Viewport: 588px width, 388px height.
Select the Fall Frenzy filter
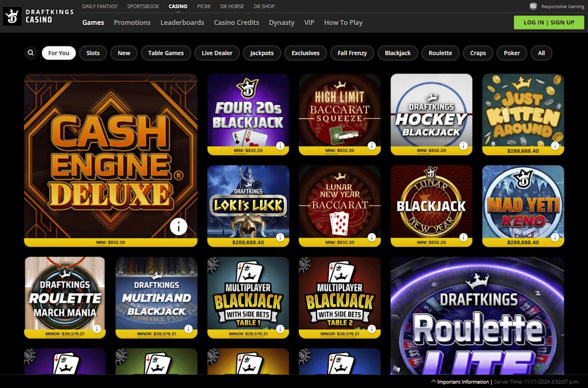pos(352,53)
